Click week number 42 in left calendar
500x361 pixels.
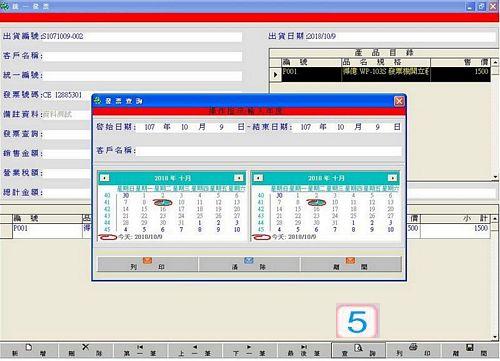coord(107,209)
